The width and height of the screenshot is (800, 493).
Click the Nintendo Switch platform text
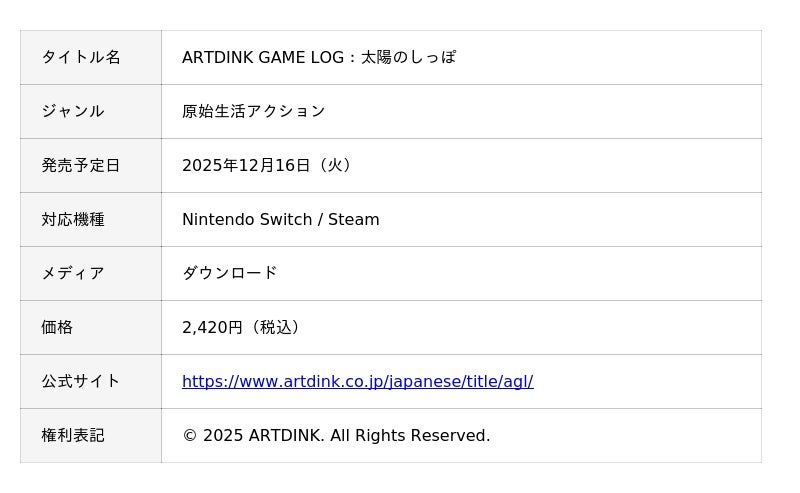[x=246, y=219]
